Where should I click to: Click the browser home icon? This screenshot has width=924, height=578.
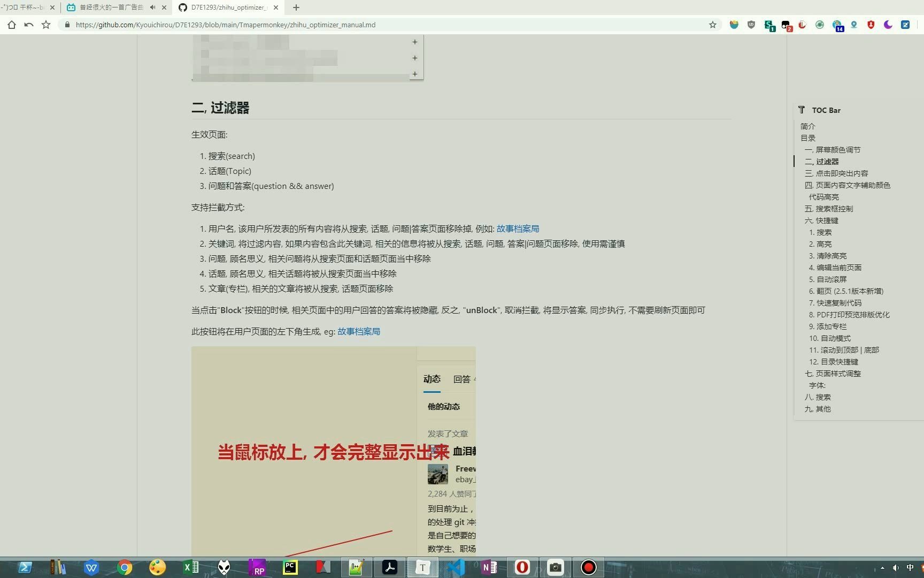tap(12, 25)
